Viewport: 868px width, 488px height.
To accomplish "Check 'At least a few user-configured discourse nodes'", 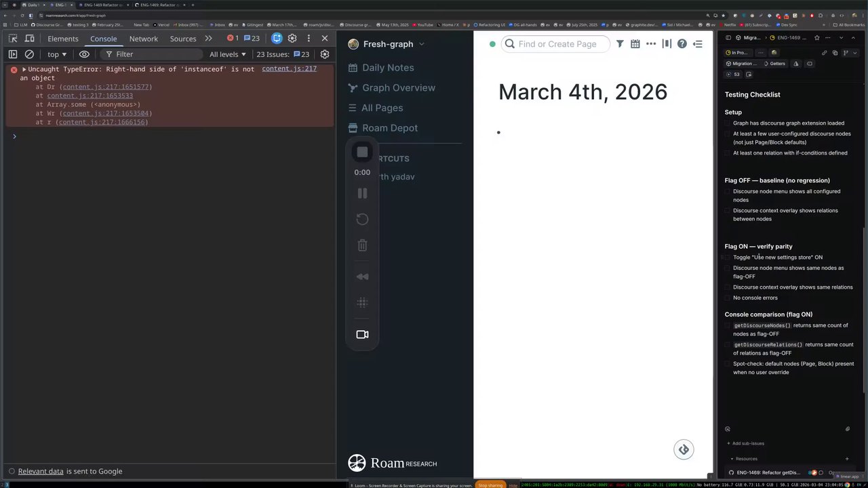I will (728, 134).
